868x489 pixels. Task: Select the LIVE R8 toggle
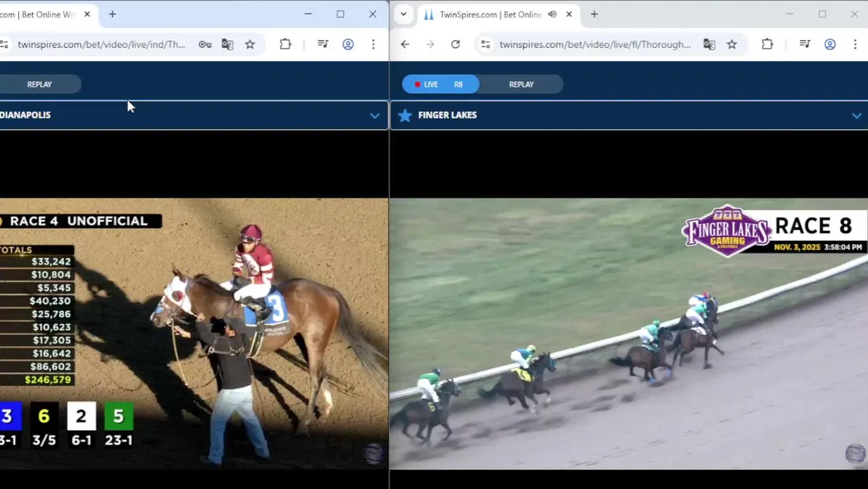click(441, 84)
